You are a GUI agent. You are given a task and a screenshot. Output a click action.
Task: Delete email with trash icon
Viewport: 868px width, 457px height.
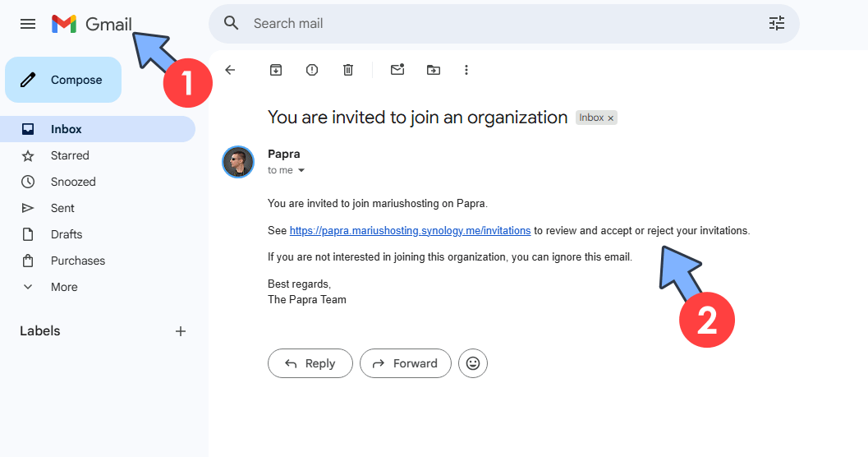click(x=348, y=70)
